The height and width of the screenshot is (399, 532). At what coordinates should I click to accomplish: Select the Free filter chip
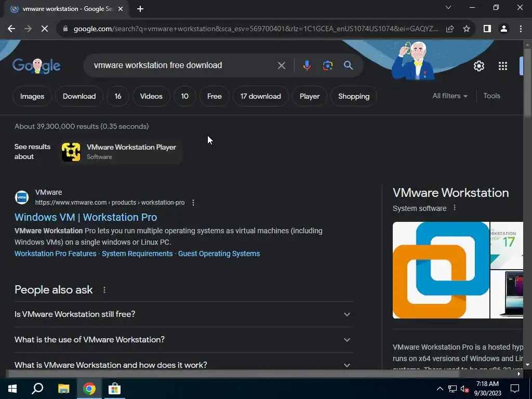215,96
